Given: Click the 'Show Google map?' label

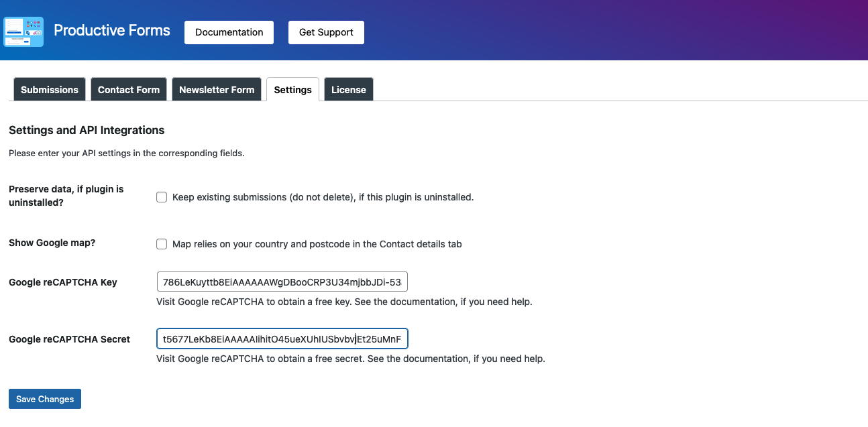Looking at the screenshot, I should [52, 243].
